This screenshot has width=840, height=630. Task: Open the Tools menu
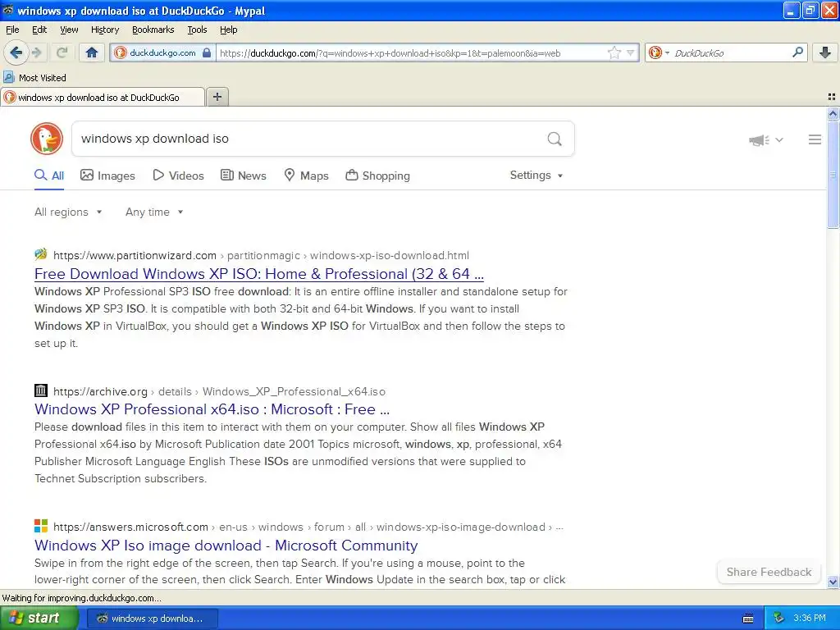(197, 30)
